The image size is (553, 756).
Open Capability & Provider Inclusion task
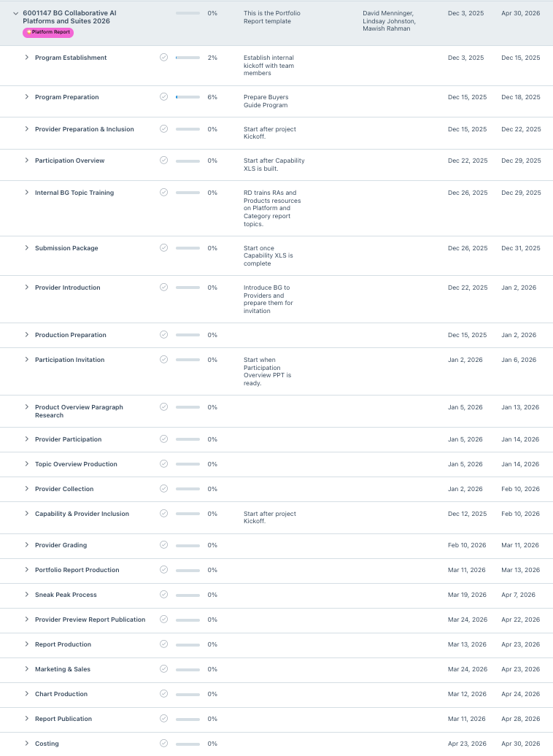click(x=82, y=514)
